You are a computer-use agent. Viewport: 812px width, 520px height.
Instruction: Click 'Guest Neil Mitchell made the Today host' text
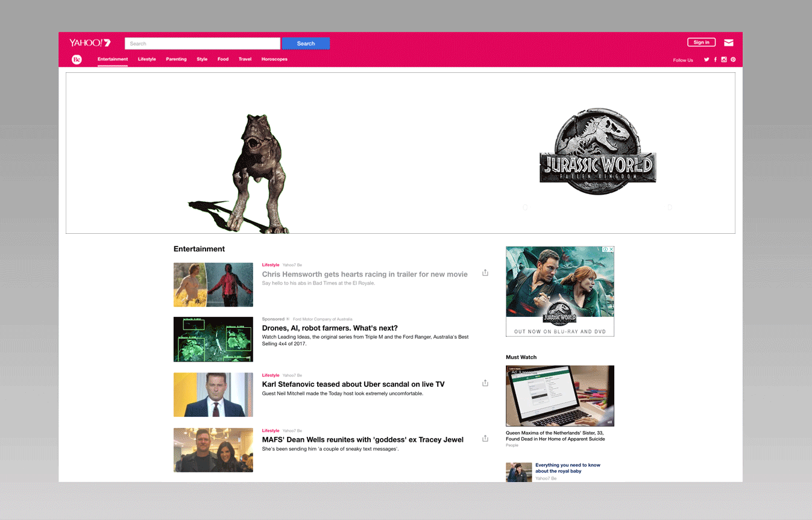click(x=342, y=393)
